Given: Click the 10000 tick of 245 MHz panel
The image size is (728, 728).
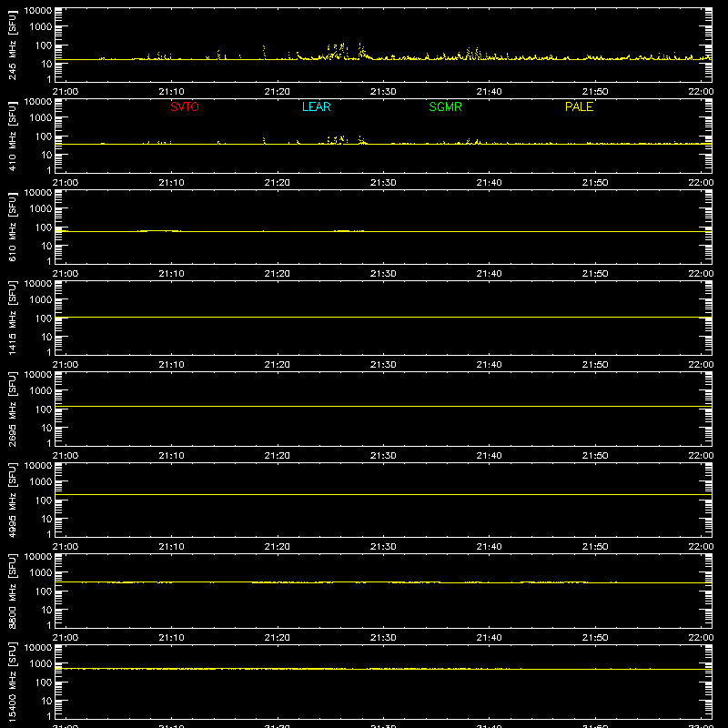Looking at the screenshot, I should [38, 11].
